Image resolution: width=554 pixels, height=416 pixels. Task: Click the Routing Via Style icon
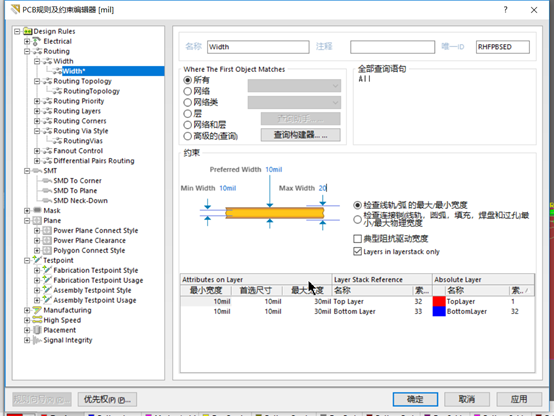point(47,131)
